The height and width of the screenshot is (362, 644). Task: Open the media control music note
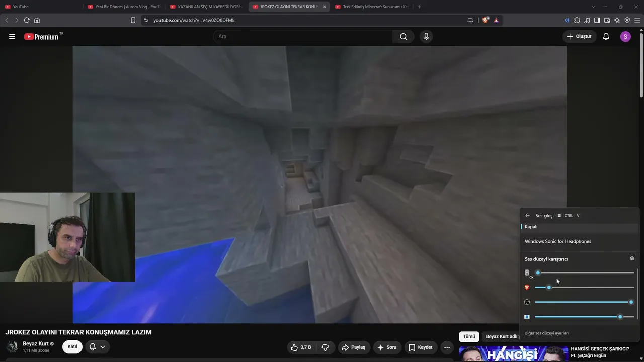587,20
